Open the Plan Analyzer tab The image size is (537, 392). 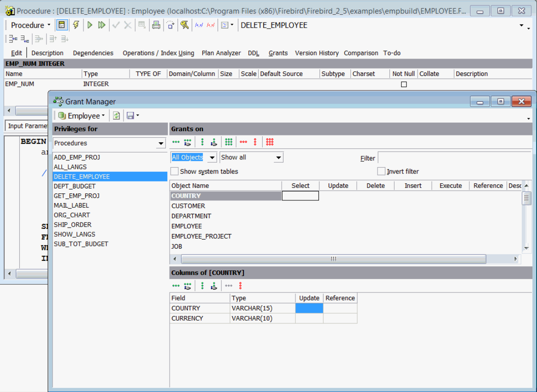(221, 53)
